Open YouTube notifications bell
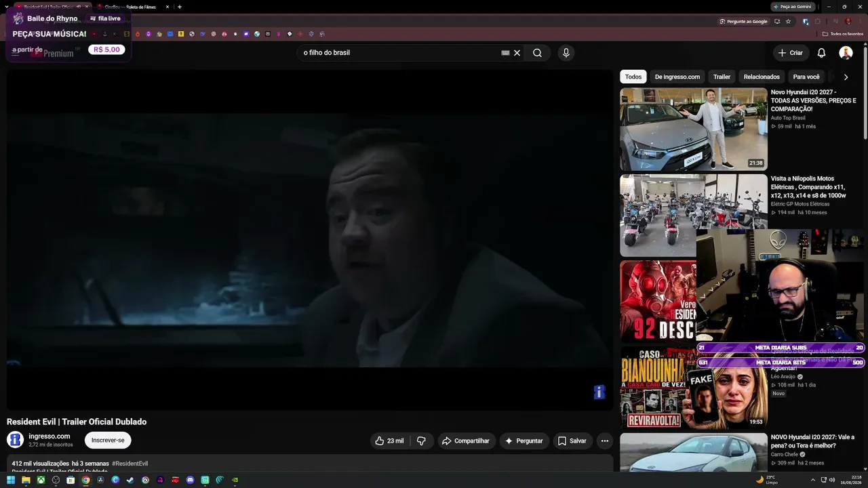Screen dimensions: 868x488 [x=821, y=53]
